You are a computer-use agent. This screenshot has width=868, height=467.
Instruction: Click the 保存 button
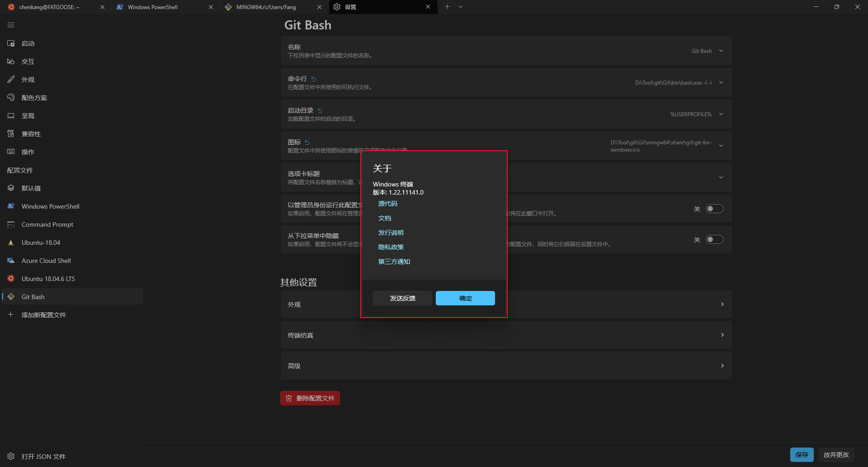[x=802, y=455]
